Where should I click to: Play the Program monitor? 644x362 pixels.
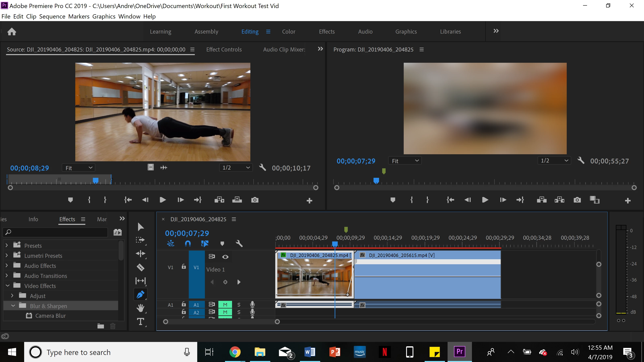[485, 200]
